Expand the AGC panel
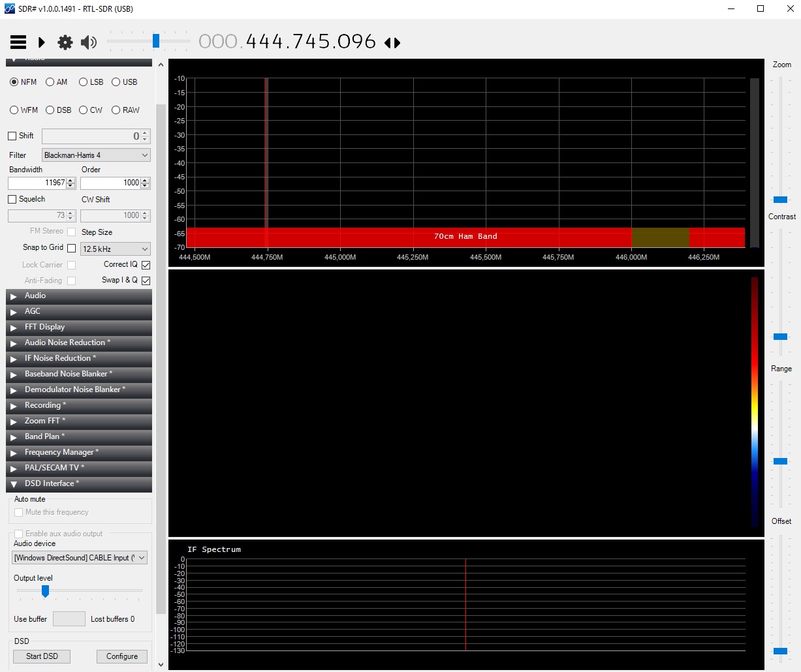Viewport: 801px width, 672px height. pos(79,312)
